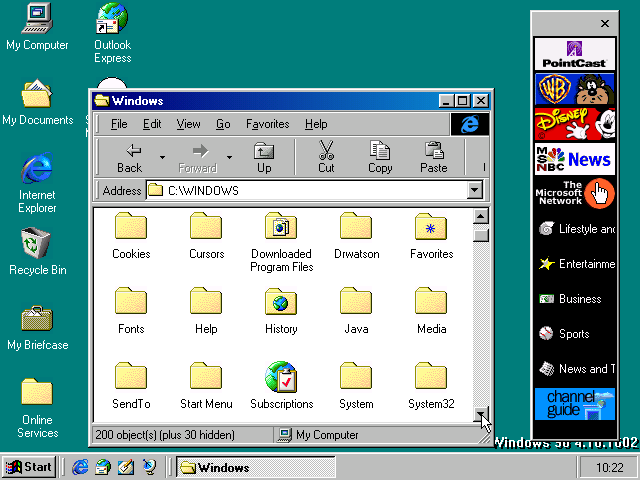
Task: Select the Drwatson folder
Action: tap(356, 236)
